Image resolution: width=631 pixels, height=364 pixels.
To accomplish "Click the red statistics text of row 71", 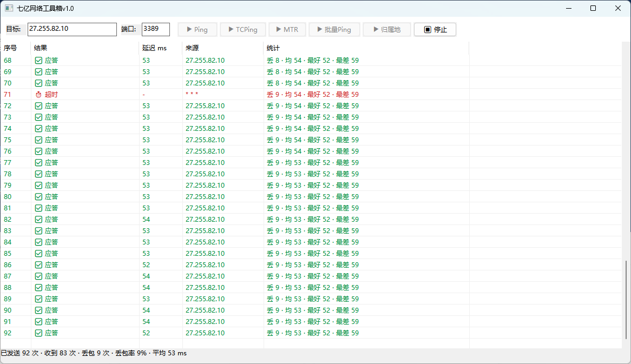I will [313, 95].
